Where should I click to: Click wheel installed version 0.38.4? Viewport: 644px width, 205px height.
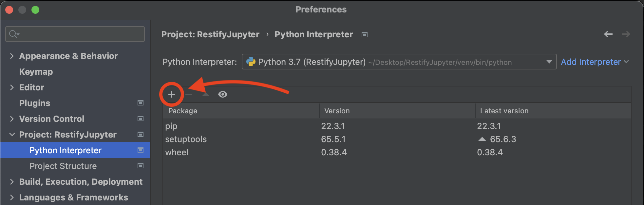pyautogui.click(x=334, y=152)
